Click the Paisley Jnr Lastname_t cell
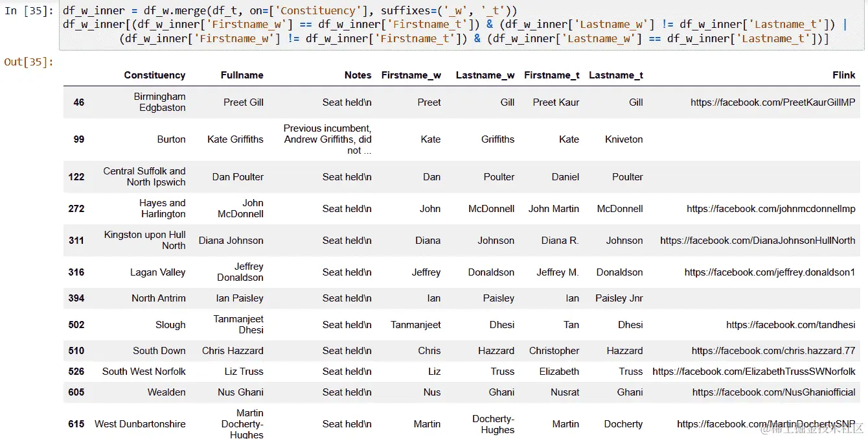This screenshot has width=868, height=439. tap(619, 298)
